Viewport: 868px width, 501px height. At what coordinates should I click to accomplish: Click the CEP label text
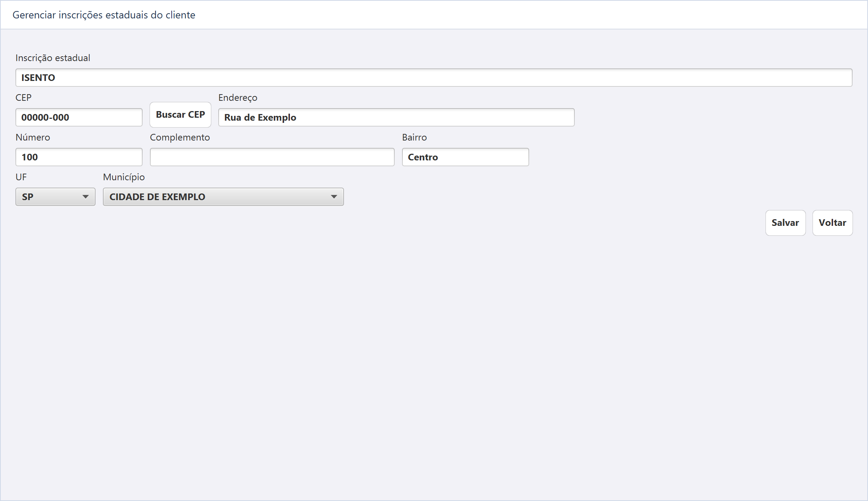tap(24, 98)
